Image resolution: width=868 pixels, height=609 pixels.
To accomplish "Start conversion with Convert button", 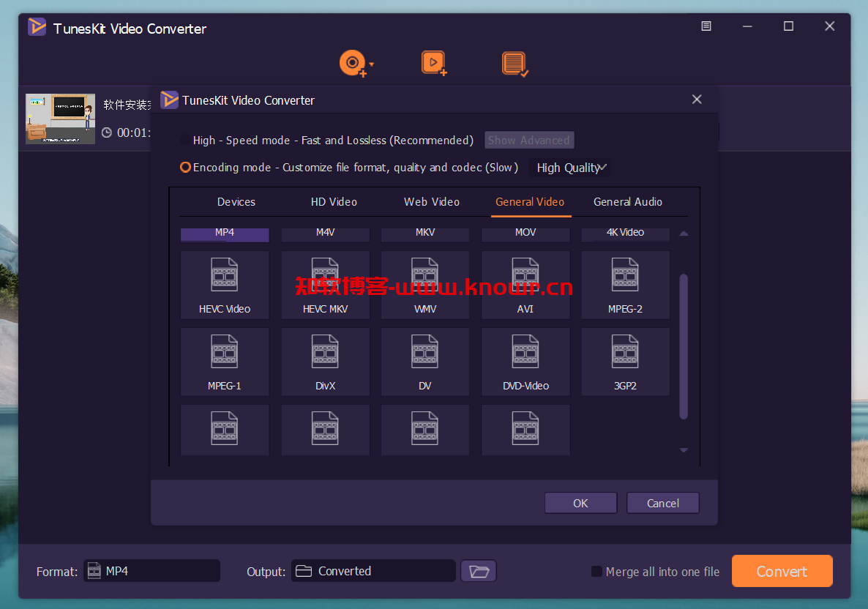I will pyautogui.click(x=782, y=572).
